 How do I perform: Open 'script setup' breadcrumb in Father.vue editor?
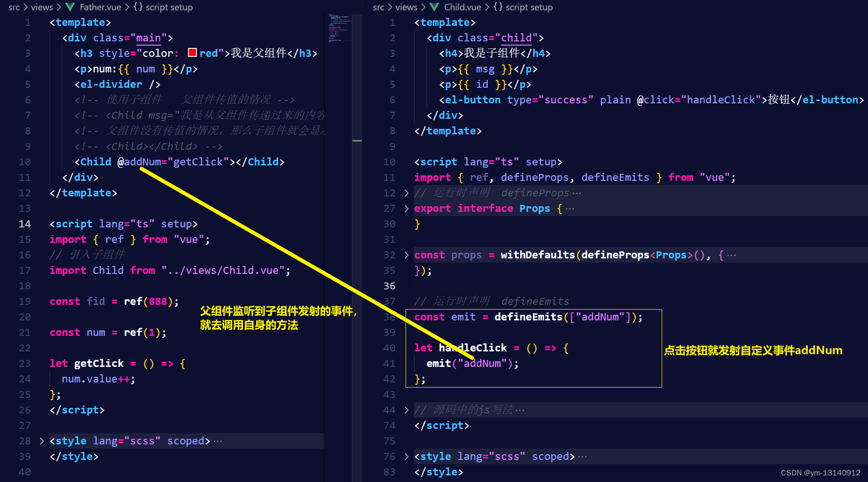pos(169,7)
